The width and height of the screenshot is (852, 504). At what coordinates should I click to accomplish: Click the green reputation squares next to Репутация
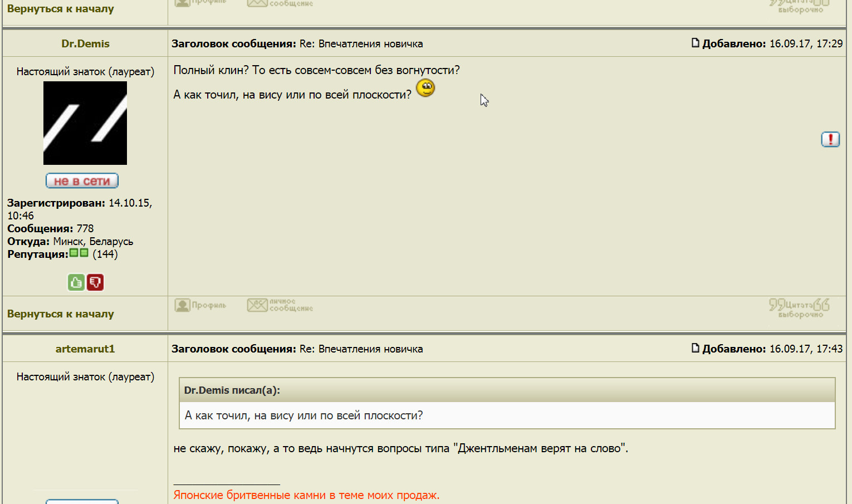[x=79, y=253]
